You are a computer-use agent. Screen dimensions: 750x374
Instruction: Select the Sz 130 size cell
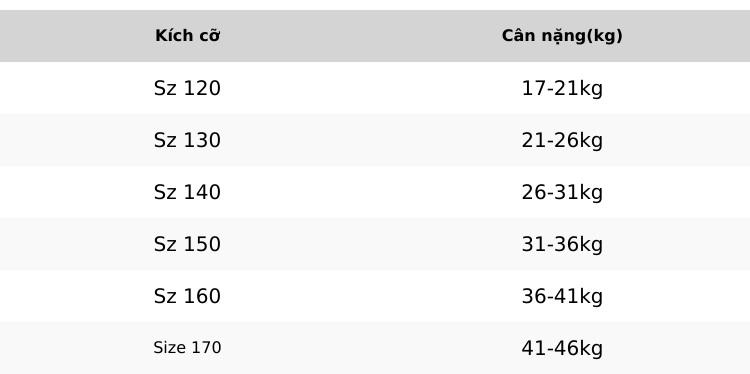tap(188, 140)
